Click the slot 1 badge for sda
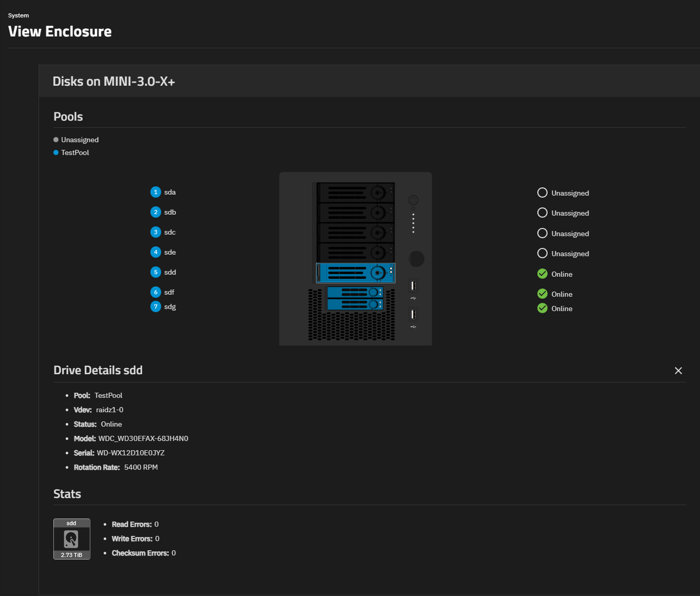 155,192
